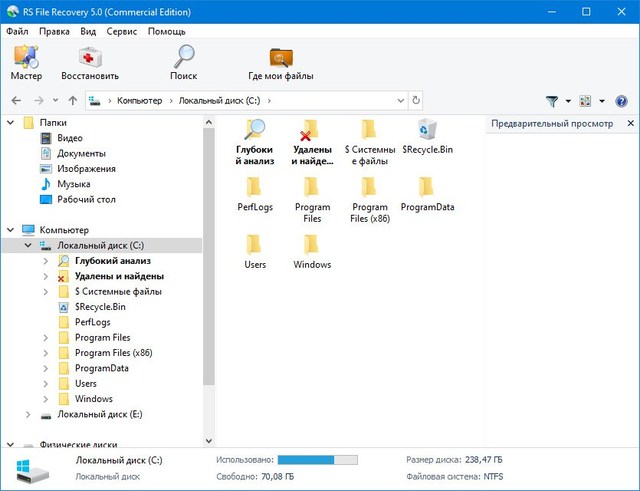Launch the Мастер recovery wizard
Image resolution: width=640 pixels, height=491 pixels.
pyautogui.click(x=26, y=62)
